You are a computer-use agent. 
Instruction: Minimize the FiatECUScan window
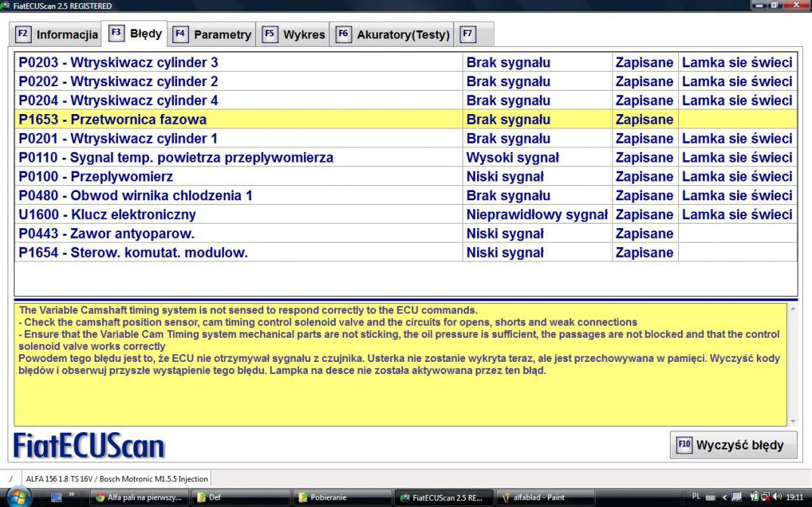click(x=759, y=5)
